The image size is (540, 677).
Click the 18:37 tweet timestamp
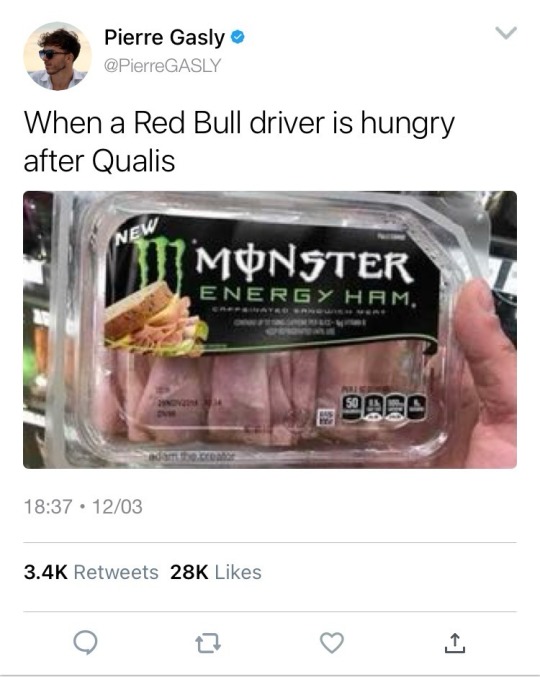coord(48,506)
